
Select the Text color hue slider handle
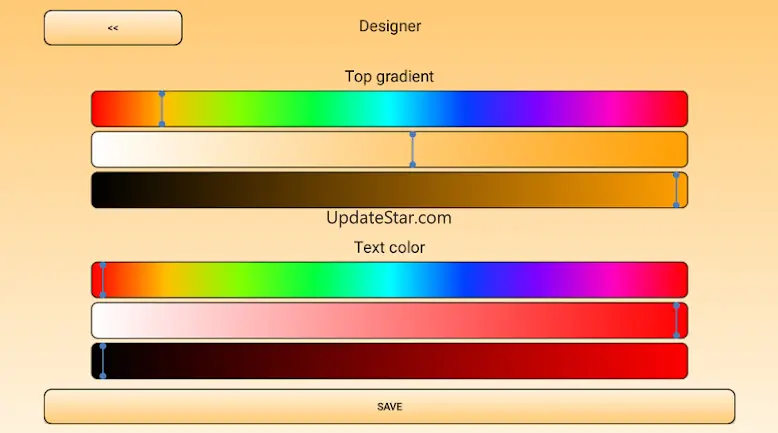click(x=103, y=280)
